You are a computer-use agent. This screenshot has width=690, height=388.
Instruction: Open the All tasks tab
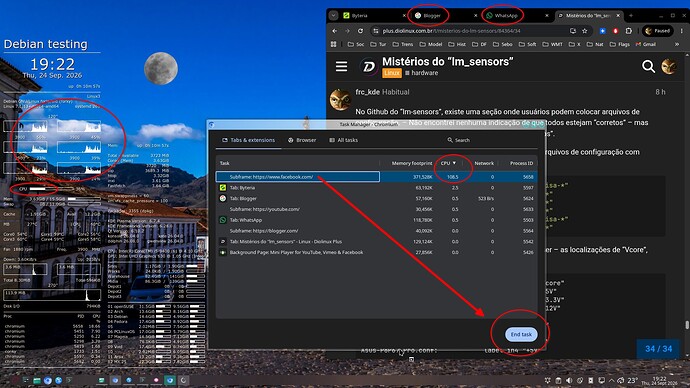coord(343,140)
